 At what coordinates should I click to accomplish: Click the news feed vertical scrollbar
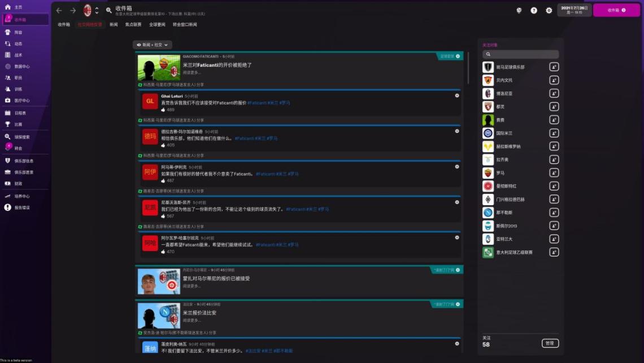(x=468, y=68)
